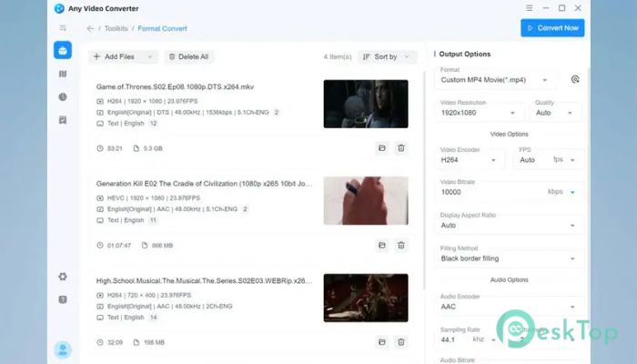Screen dimensions: 637x364
Task: Open Audio Encoder AAC dropdown
Action: pyautogui.click(x=509, y=307)
